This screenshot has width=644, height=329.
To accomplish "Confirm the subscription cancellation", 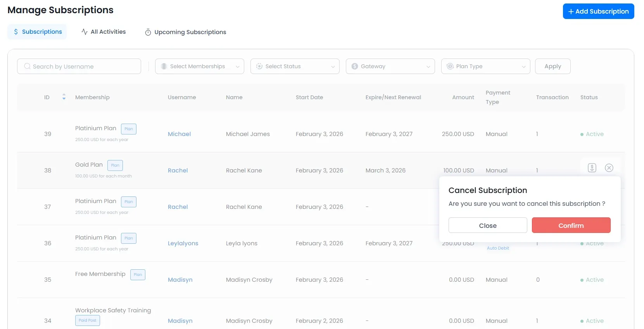I will point(571,225).
